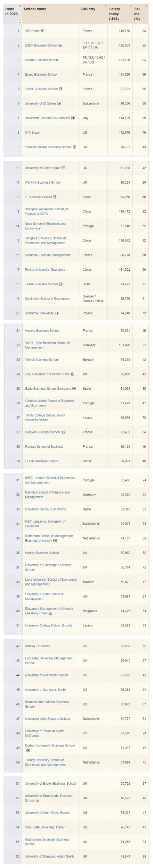Click the icon next to ESCP Business School
Image resolution: width=153 pixels, height=868 pixels.
point(61,45)
